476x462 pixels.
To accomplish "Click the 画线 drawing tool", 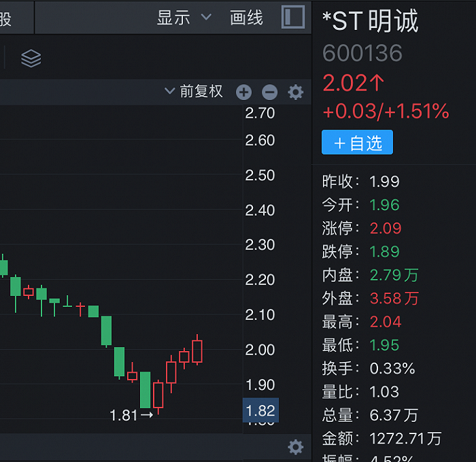I will point(246,17).
